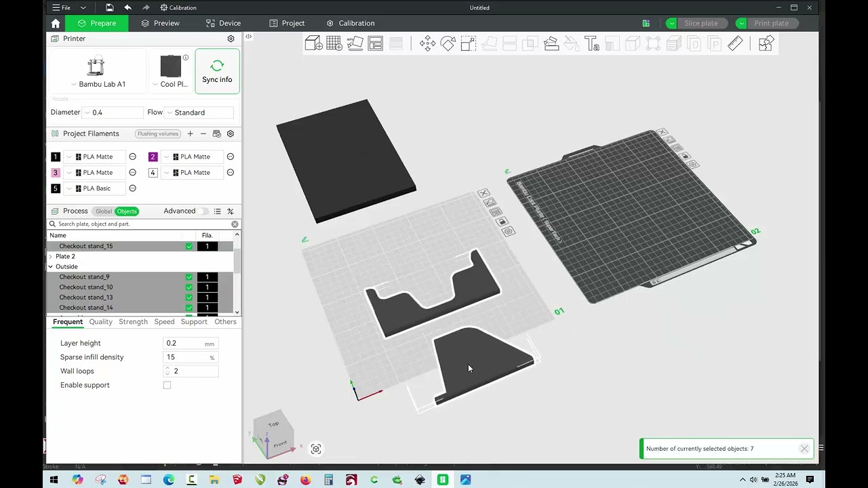Open the Assembly view puzzle icon
This screenshot has width=868, height=488.
pyautogui.click(x=766, y=43)
